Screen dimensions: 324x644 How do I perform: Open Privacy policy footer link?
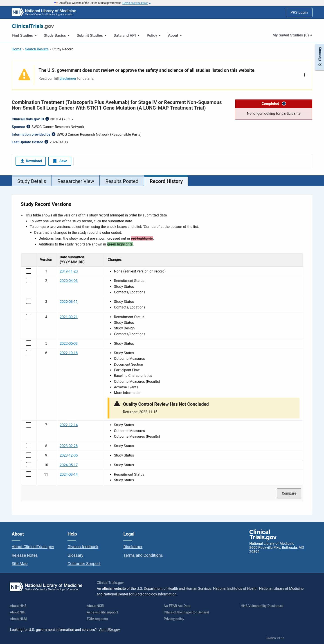click(x=174, y=619)
